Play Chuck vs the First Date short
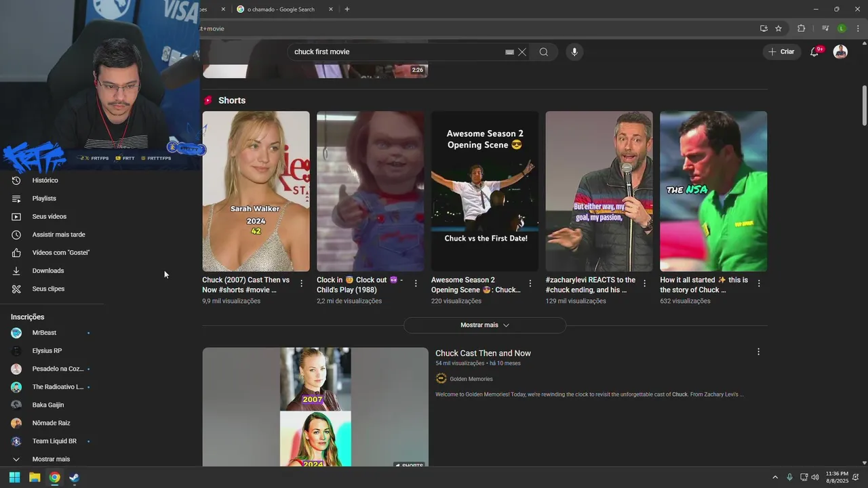Screen dimensions: 868x488 (x=485, y=191)
